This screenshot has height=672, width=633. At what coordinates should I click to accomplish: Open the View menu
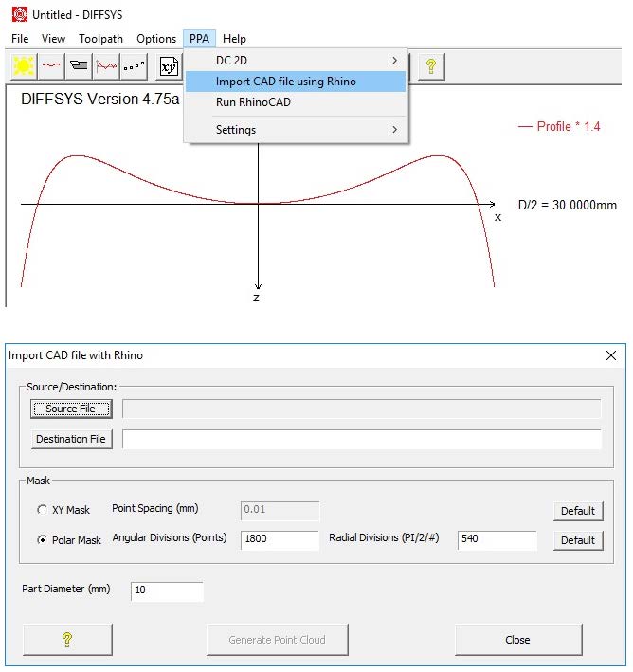(x=53, y=39)
